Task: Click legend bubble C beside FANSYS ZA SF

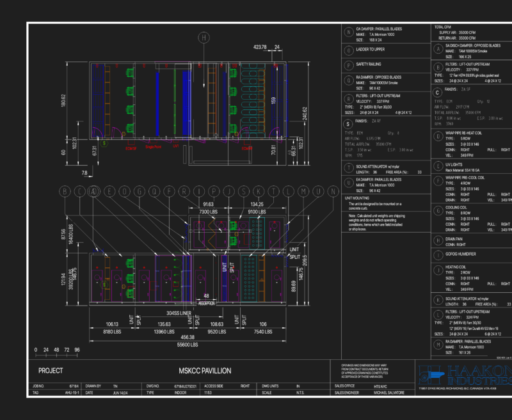Action: [x=438, y=93]
